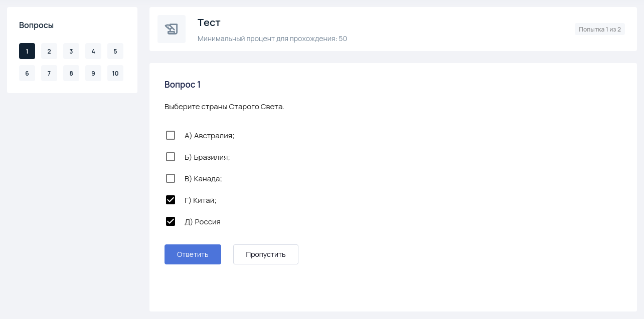The height and width of the screenshot is (319, 644).
Task: Navigate to question 4
Action: (x=93, y=51)
